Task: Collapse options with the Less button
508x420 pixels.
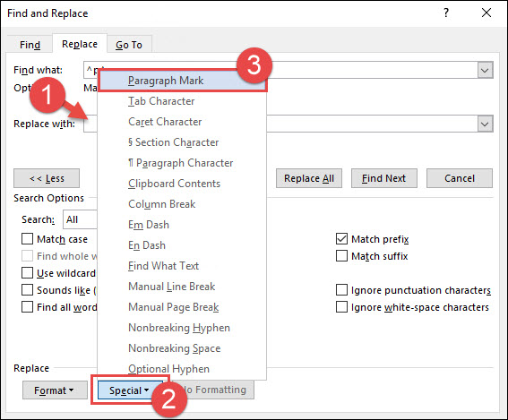Action: click(x=47, y=178)
